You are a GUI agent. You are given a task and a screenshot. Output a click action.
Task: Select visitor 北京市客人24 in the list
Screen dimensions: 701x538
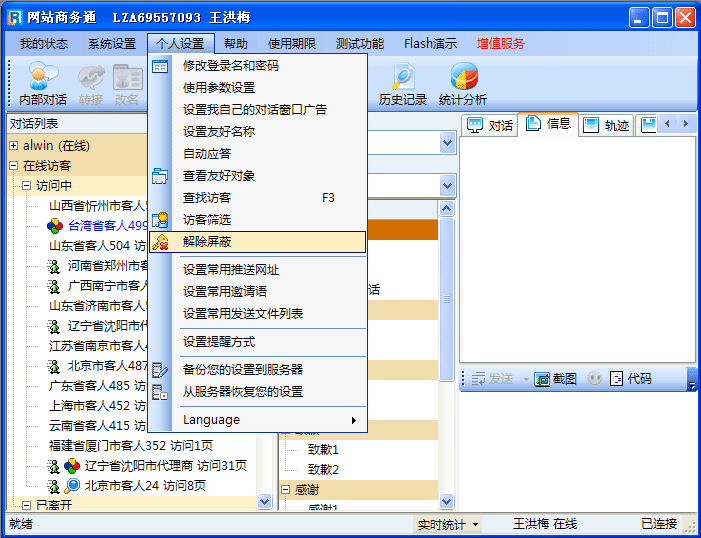pos(145,486)
